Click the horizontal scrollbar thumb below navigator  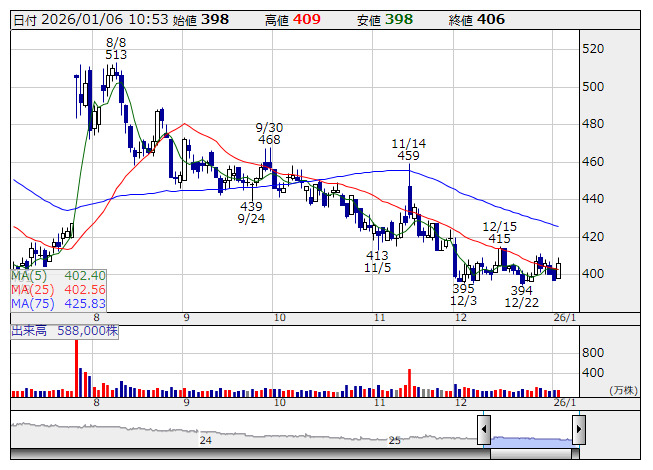[531, 455]
